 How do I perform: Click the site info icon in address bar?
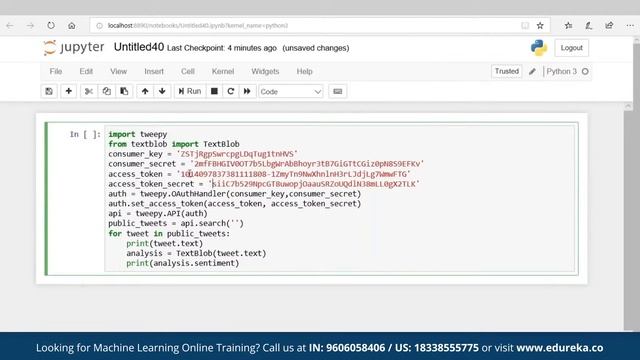[99, 26]
